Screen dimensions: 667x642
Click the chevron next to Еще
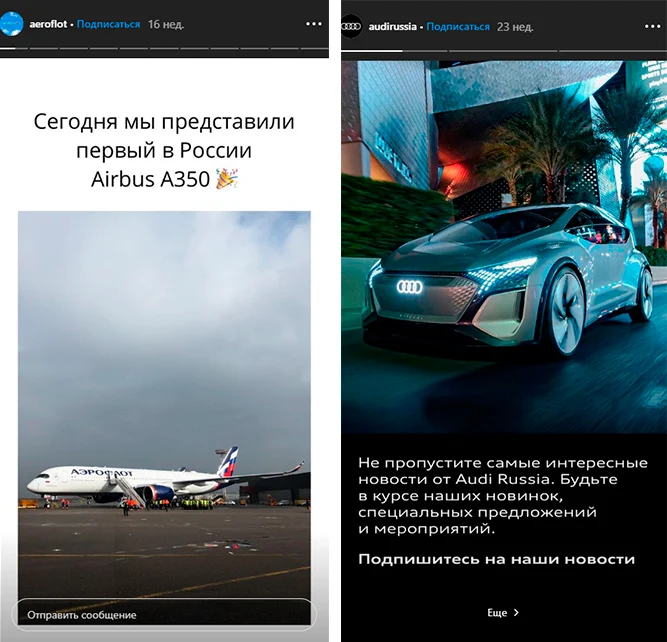click(x=516, y=613)
